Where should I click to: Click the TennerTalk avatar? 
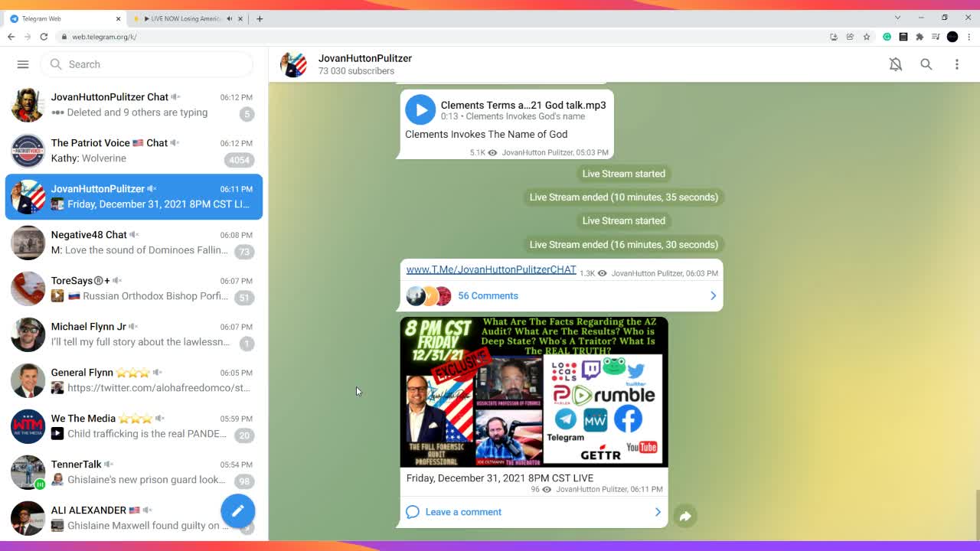pyautogui.click(x=28, y=472)
